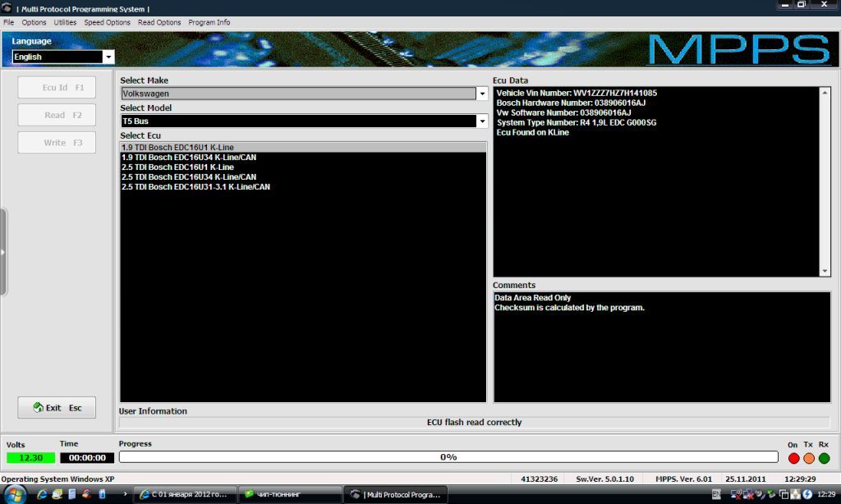
Task: Click the 41323236 status bar value
Action: [539, 479]
